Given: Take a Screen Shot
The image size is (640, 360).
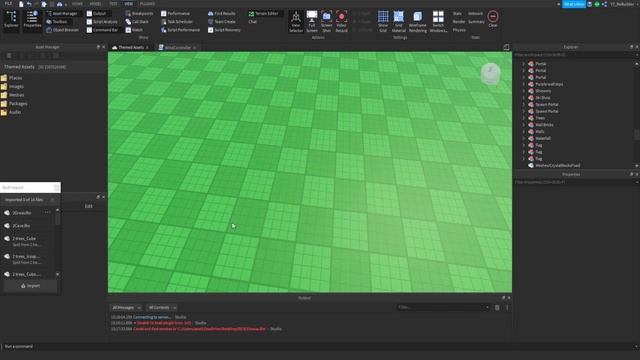Looking at the screenshot, I should pos(327,22).
